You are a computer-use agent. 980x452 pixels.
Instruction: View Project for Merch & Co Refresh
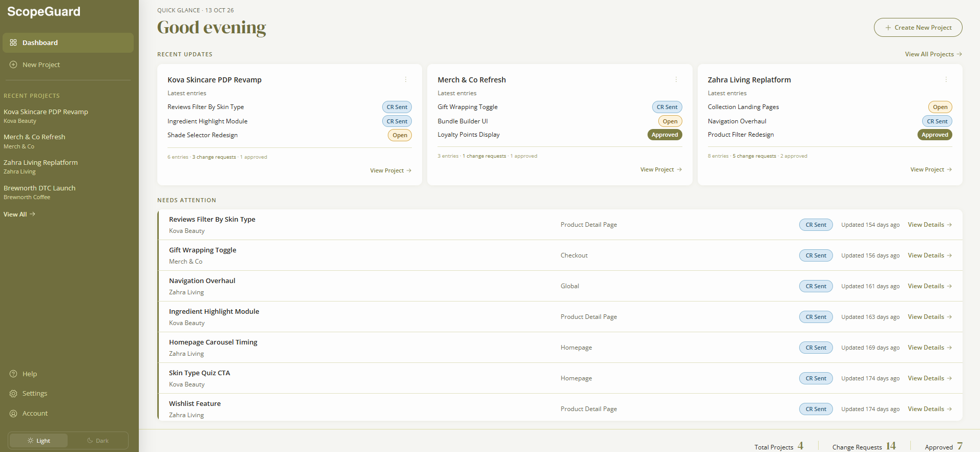[x=661, y=169]
